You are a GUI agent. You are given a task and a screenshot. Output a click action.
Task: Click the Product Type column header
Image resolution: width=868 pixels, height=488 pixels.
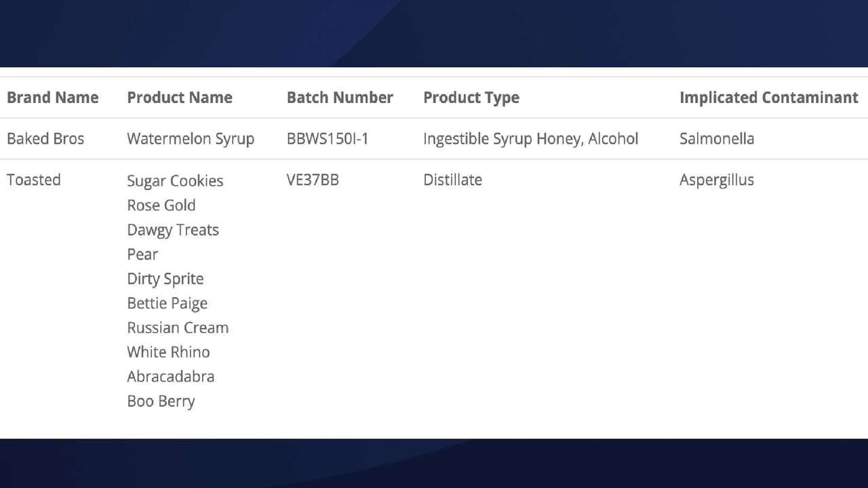[x=471, y=97]
